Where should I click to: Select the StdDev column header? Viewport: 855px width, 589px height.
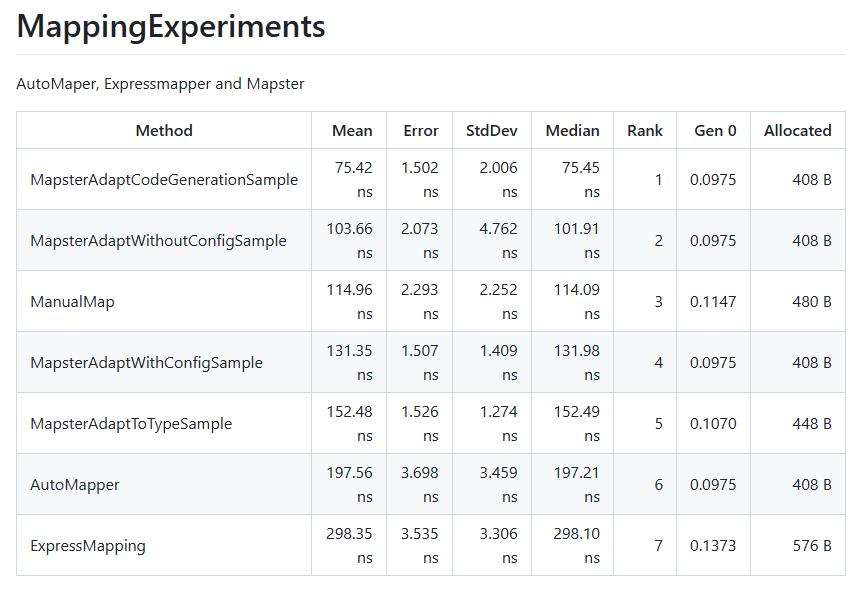click(491, 131)
